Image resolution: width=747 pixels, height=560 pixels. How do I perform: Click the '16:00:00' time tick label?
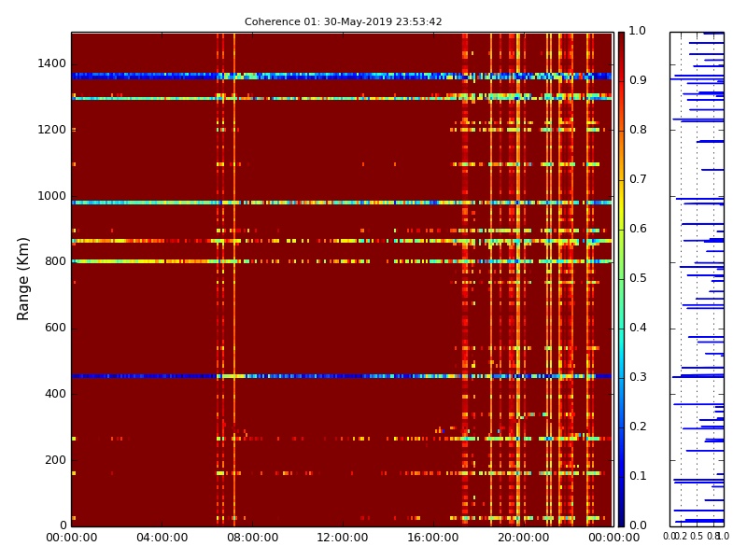pyautogui.click(x=433, y=538)
